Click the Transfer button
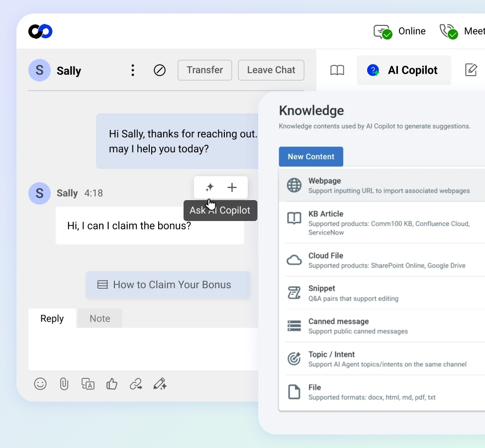Screen dimensions: 485x448 pyautogui.click(x=205, y=70)
